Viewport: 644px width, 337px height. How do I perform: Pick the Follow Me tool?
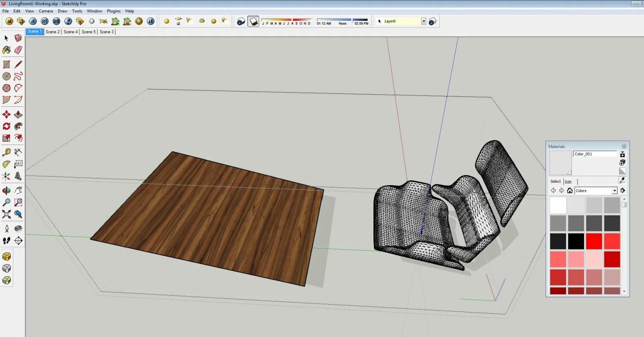tap(18, 127)
